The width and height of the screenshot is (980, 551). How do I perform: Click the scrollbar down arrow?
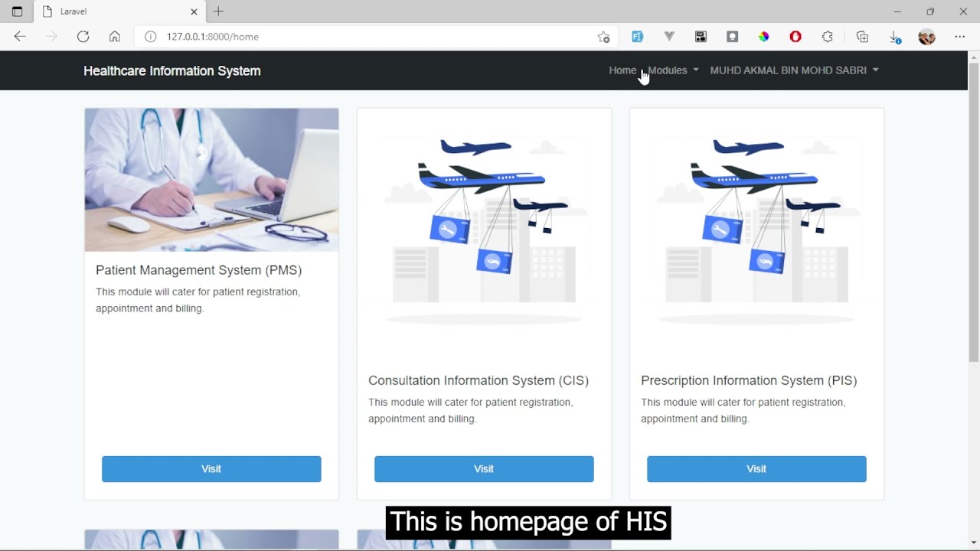(x=974, y=544)
